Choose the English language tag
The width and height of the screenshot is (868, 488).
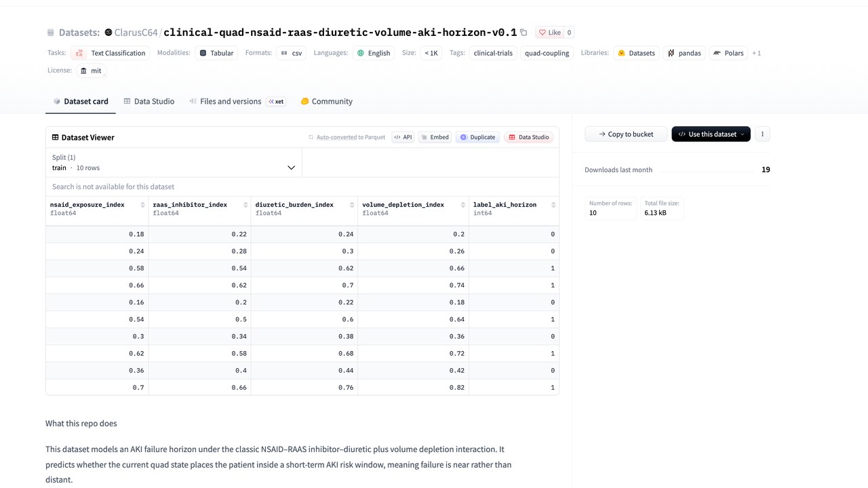(374, 53)
